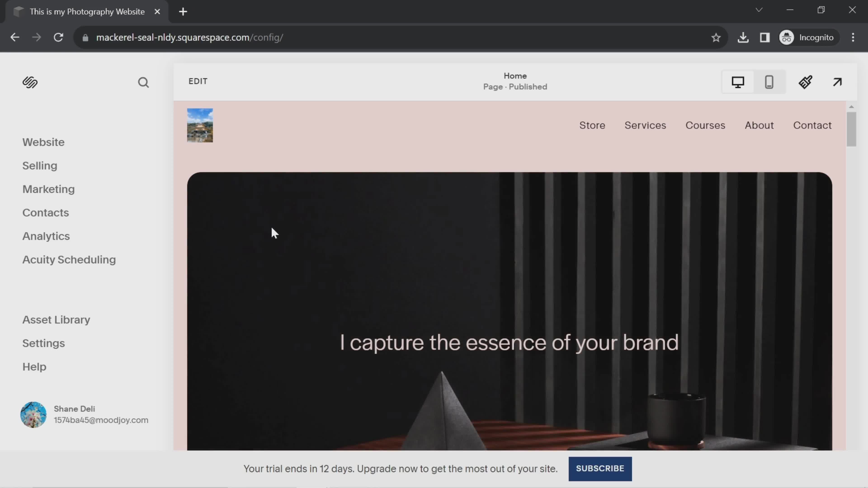The height and width of the screenshot is (488, 868).
Task: Open Chrome's three-dot menu
Action: 853,37
